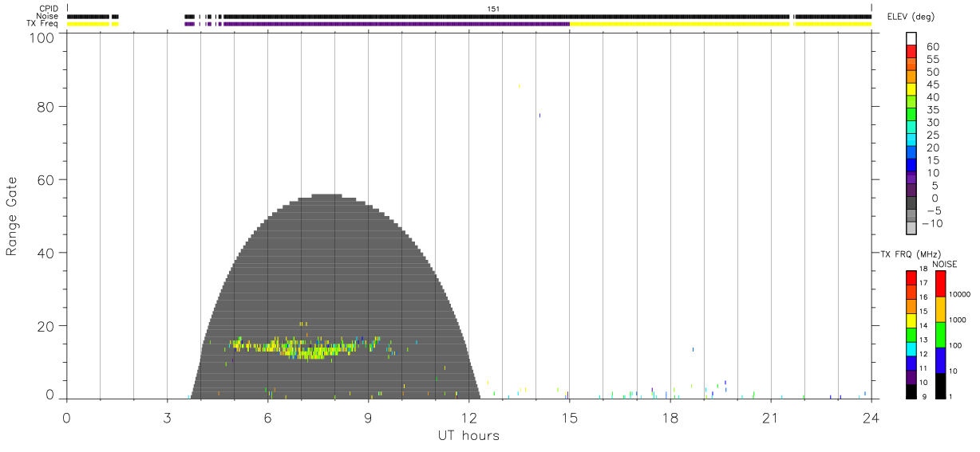
Task: Click the '10000' NOISE scale label
Action: coord(961,294)
